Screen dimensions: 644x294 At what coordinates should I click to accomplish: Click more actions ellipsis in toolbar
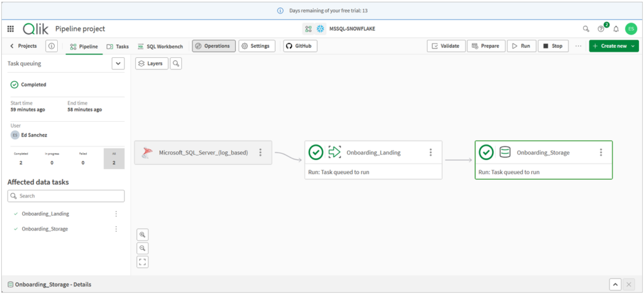click(x=579, y=46)
